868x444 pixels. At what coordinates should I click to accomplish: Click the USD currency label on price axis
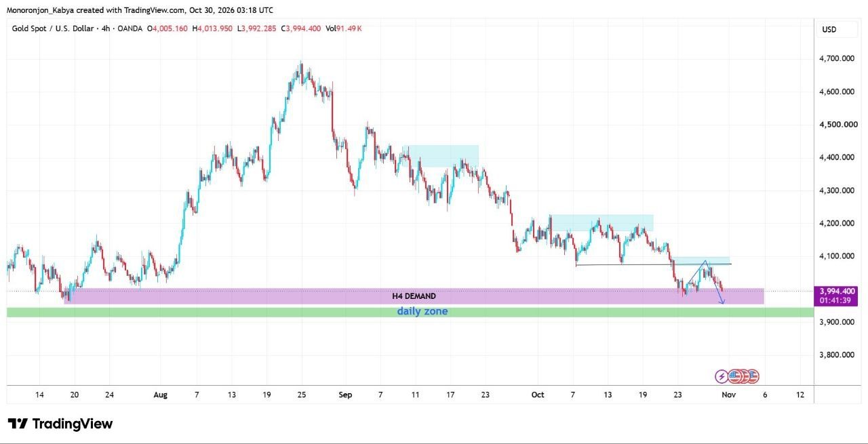tap(829, 30)
